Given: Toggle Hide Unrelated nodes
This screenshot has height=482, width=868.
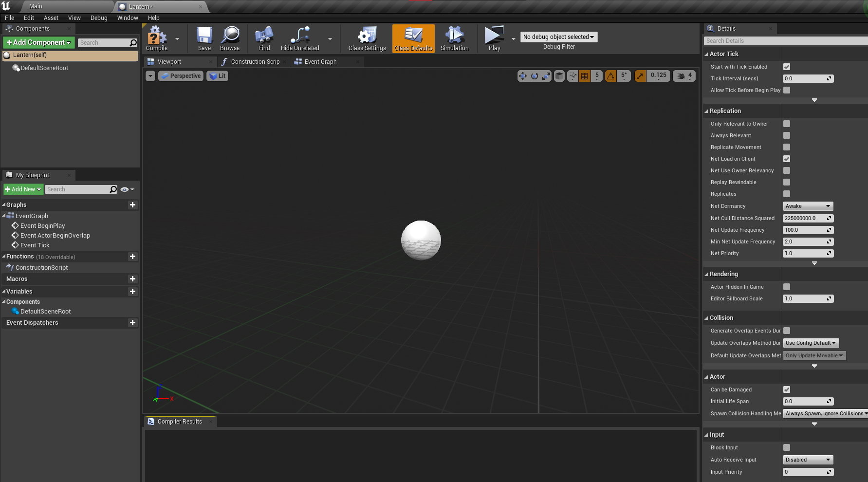Looking at the screenshot, I should click(x=300, y=38).
